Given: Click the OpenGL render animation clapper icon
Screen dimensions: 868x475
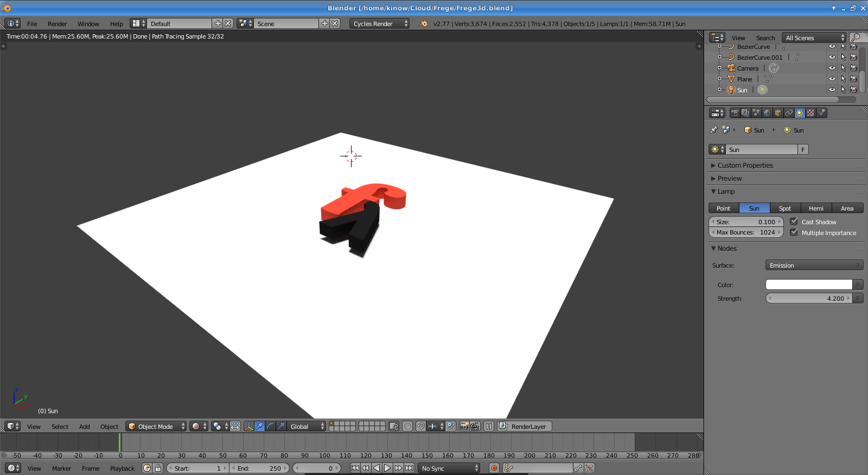Looking at the screenshot, I should (x=475, y=426).
